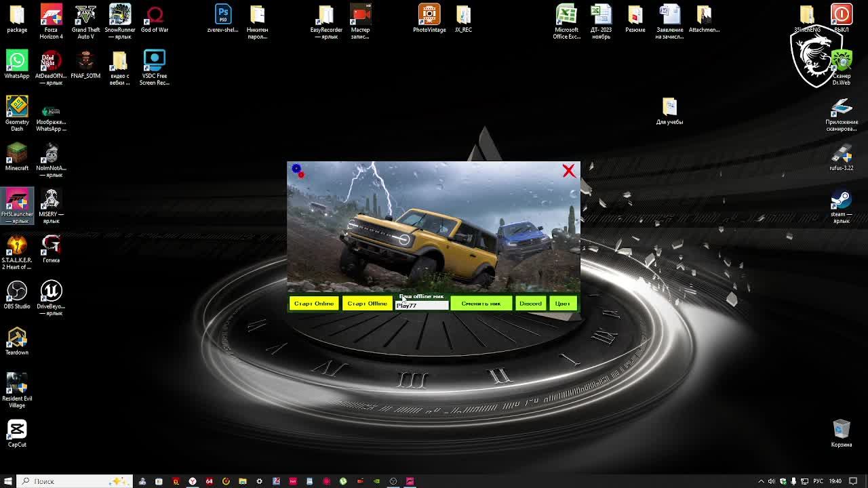
Task: Open the Discord link button
Action: click(x=530, y=304)
